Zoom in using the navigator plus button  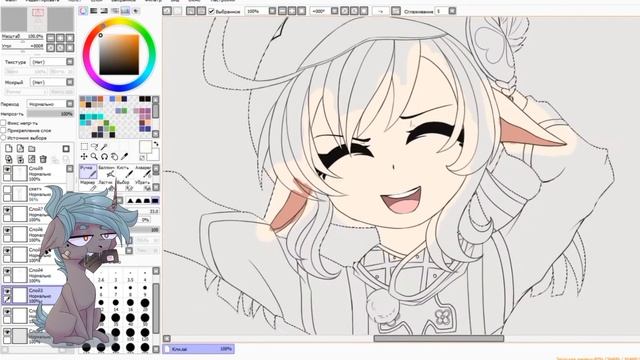pyautogui.click(x=60, y=38)
